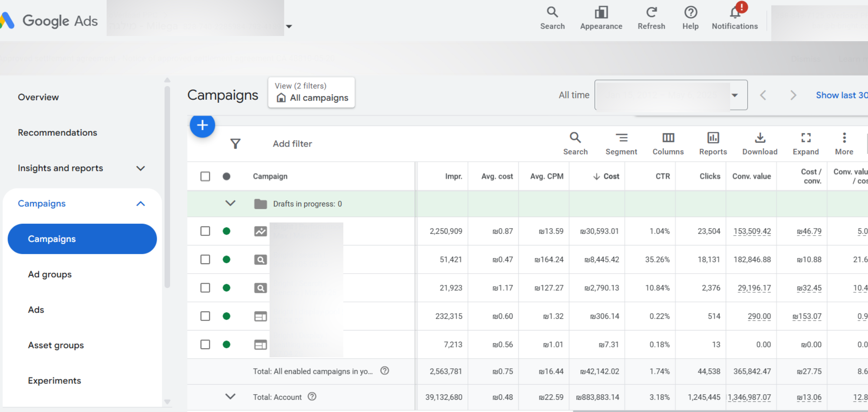Viewport: 868px width, 412px height.
Task: Check the campaign row with 2,250,909 impressions
Action: click(205, 231)
